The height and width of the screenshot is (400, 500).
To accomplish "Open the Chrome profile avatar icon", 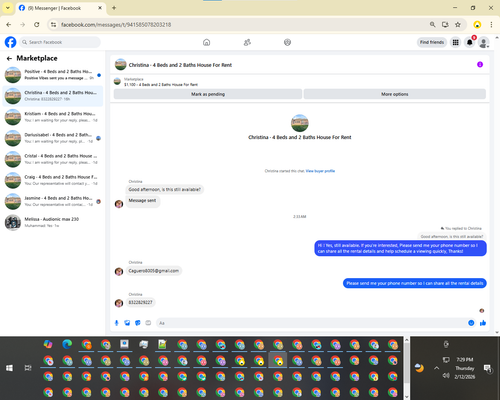I will pyautogui.click(x=477, y=25).
